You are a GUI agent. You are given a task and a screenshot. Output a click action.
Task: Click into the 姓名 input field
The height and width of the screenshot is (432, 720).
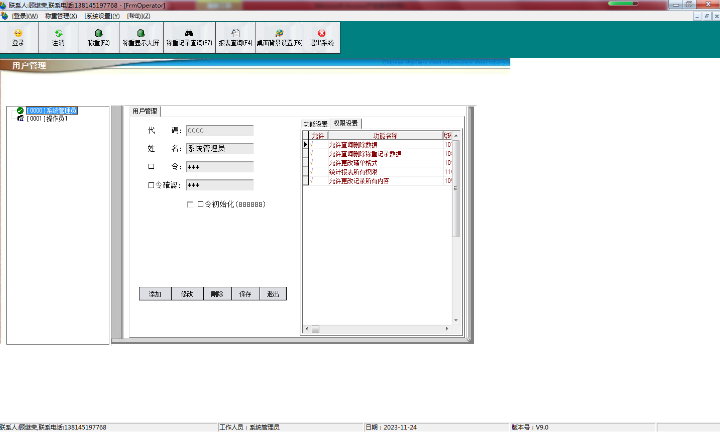[x=219, y=148]
